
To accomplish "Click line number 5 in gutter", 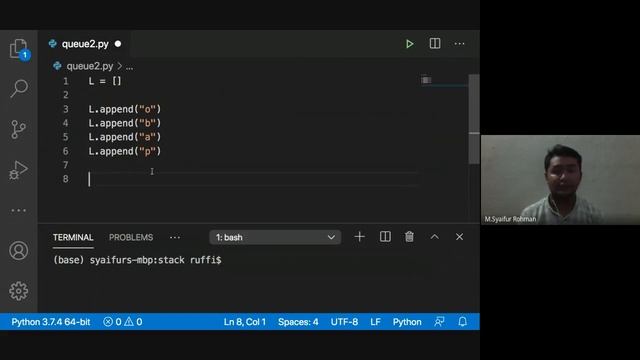I will 65,137.
